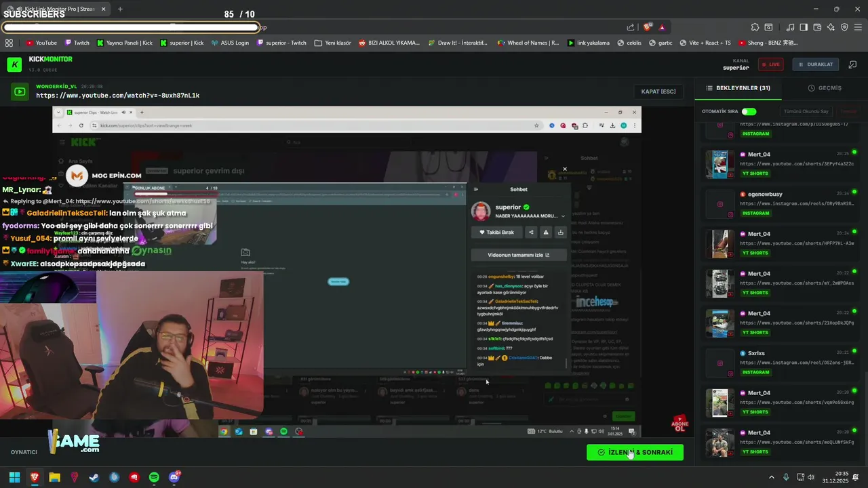Viewport: 868px width, 488px height.
Task: Open the Yeni klasör bookmarks folder
Action: 333,43
